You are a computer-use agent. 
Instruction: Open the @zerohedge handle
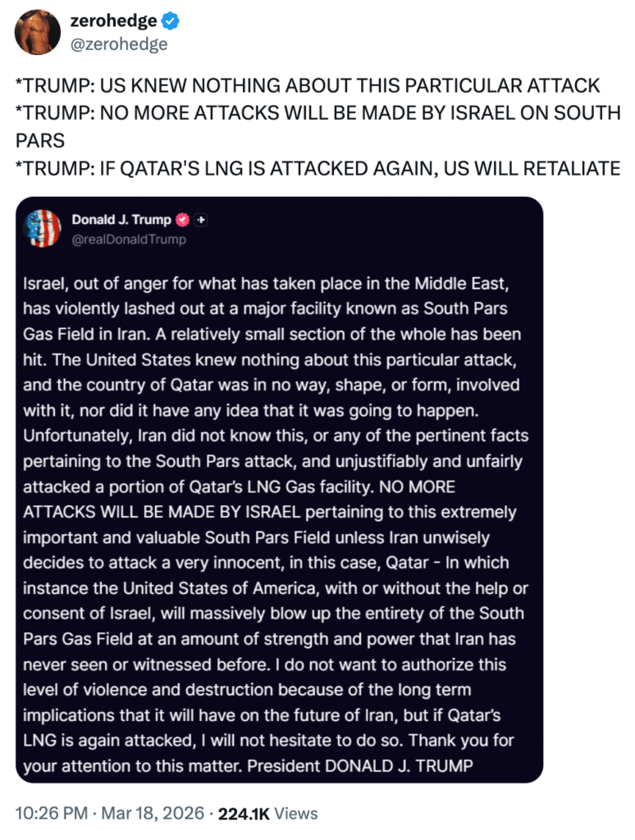(x=118, y=43)
